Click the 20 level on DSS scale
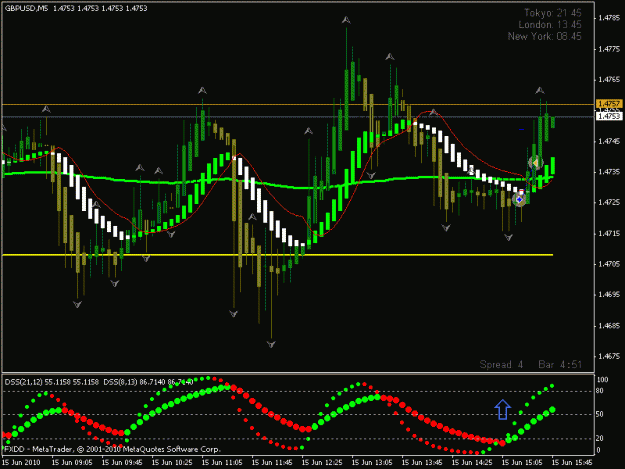Viewport: 625px width, 469px height. pyautogui.click(x=600, y=438)
